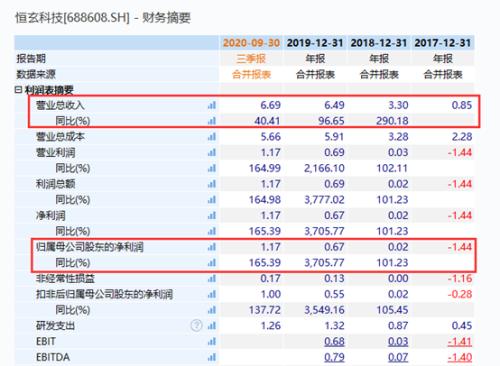Open EBIT value -1.41 link for 2017
The image size is (500, 366).
[460, 342]
